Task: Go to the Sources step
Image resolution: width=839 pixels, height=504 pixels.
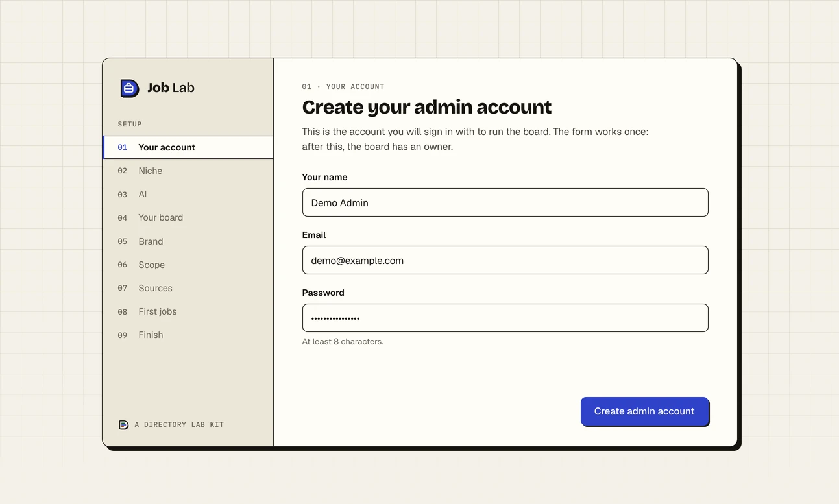Action: [188, 288]
